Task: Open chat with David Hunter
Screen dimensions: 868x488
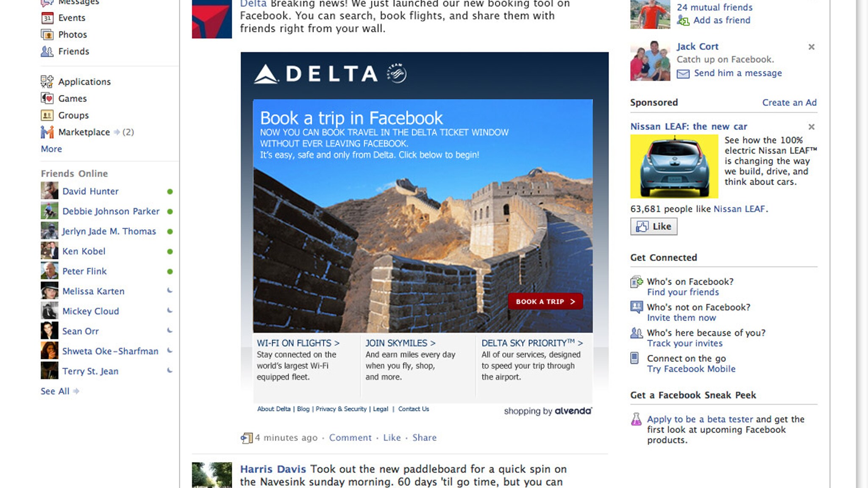Action: pyautogui.click(x=90, y=191)
